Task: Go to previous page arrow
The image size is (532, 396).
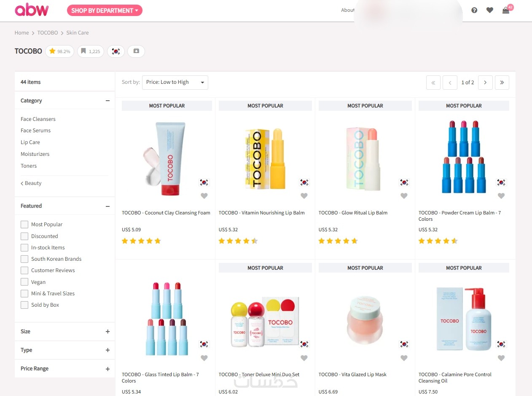Action: pyautogui.click(x=450, y=83)
